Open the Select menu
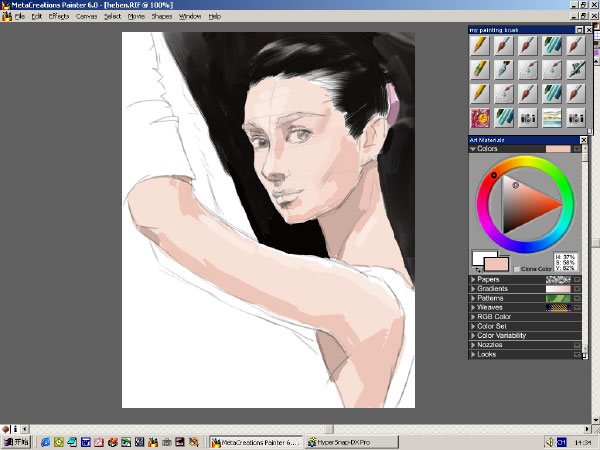 point(112,16)
